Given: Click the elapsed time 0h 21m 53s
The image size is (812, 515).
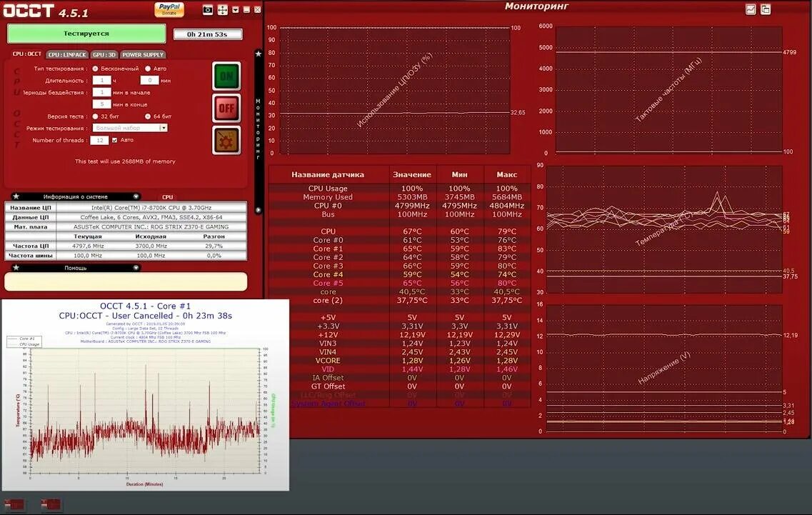Looking at the screenshot, I should tap(207, 34).
